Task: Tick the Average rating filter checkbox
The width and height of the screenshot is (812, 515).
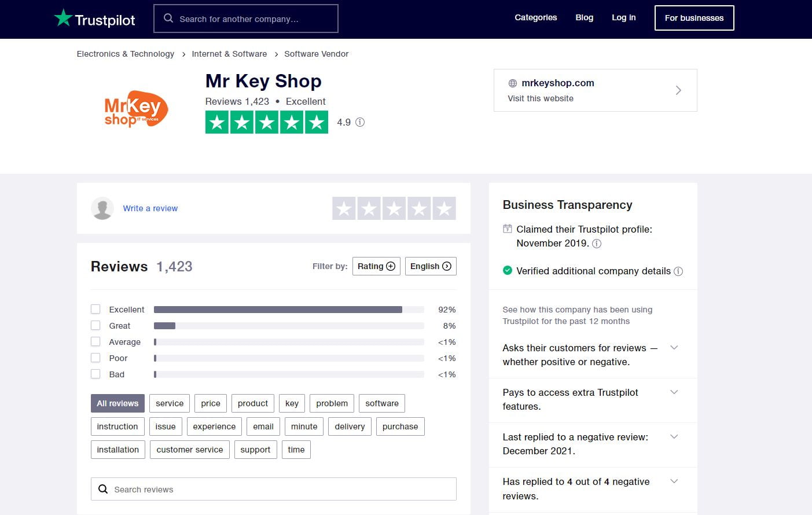Action: tap(95, 341)
